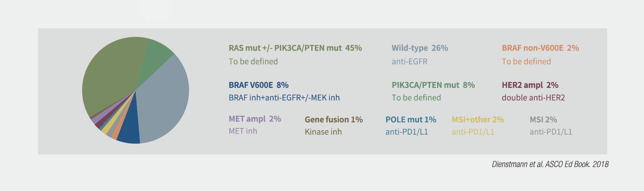
Task: Click the MSI+other 2% heading
Action: coord(478,120)
